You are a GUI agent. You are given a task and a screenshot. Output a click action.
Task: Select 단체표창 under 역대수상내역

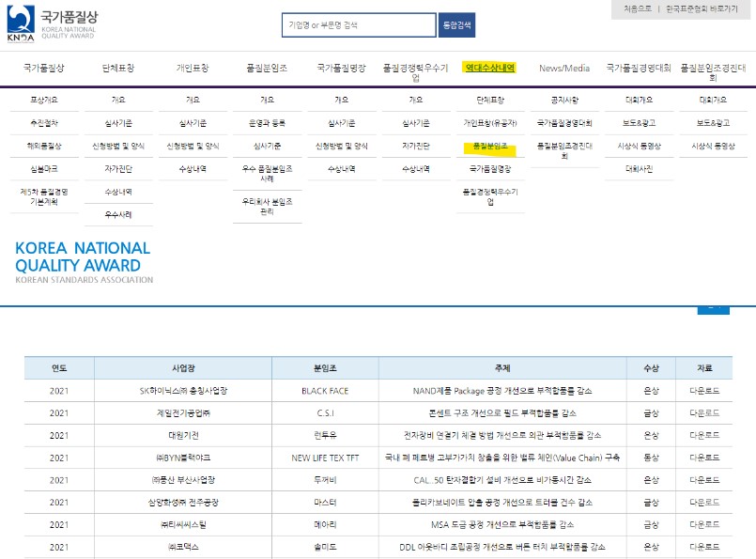tap(490, 100)
